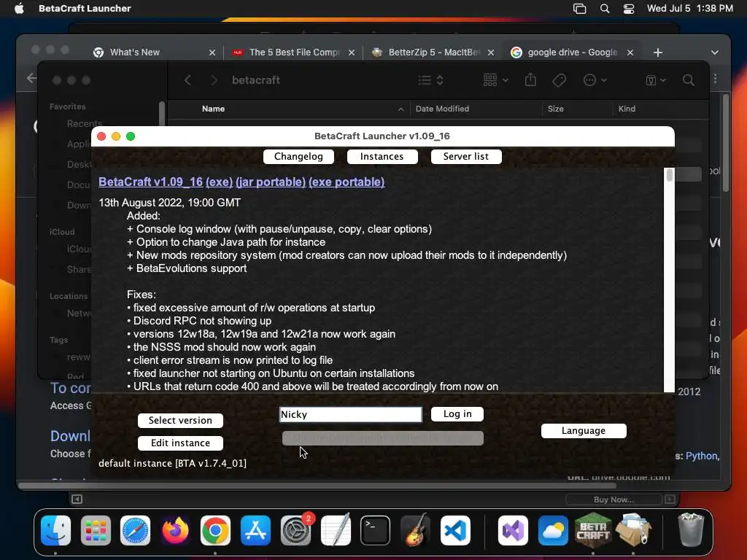Click the date and time in menu bar
747x560 pixels.
pos(690,9)
